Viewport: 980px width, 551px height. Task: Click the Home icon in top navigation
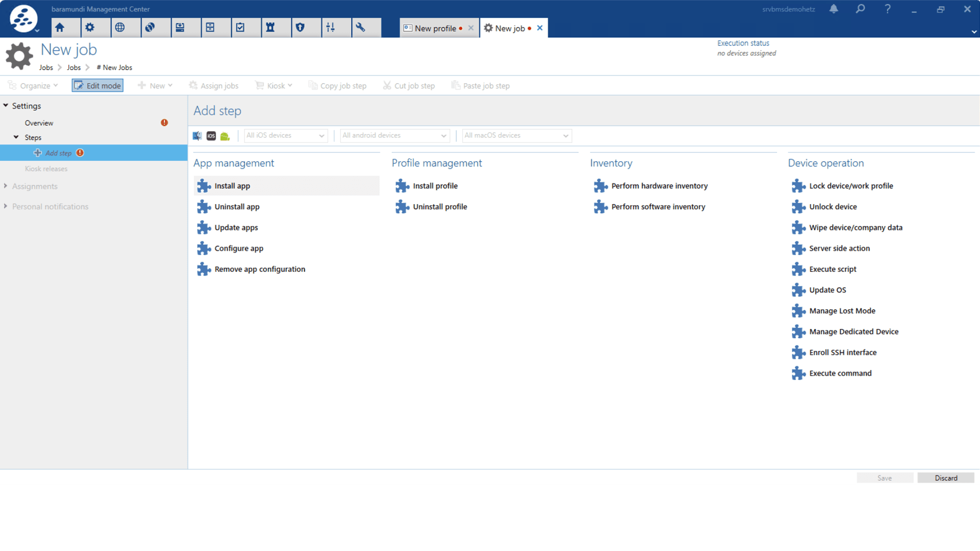pyautogui.click(x=60, y=28)
